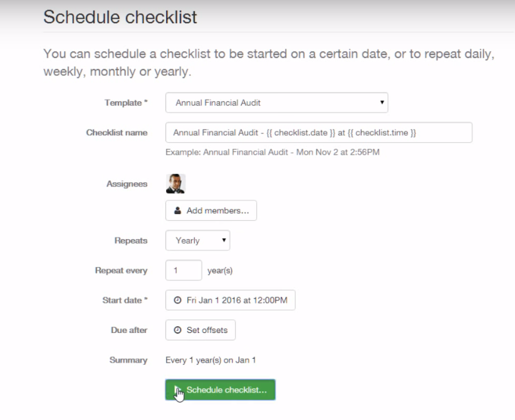Click the Due after field label
515x420 pixels.
129,330
